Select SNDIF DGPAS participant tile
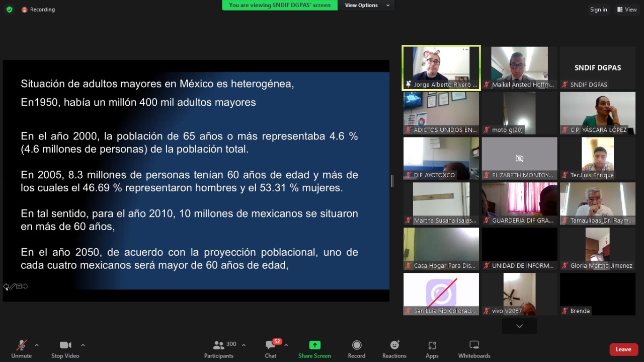644x362 pixels. [x=598, y=68]
